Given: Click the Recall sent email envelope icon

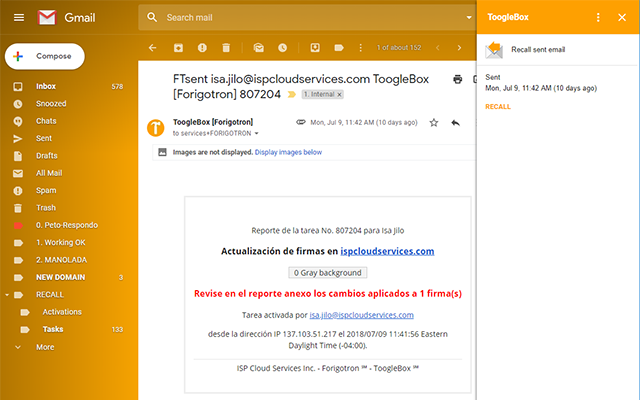Looking at the screenshot, I should tap(494, 50).
